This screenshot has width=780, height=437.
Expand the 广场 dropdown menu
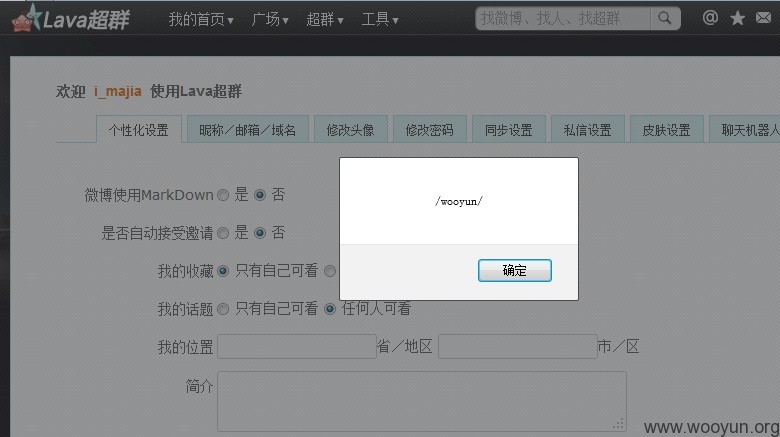pos(270,19)
